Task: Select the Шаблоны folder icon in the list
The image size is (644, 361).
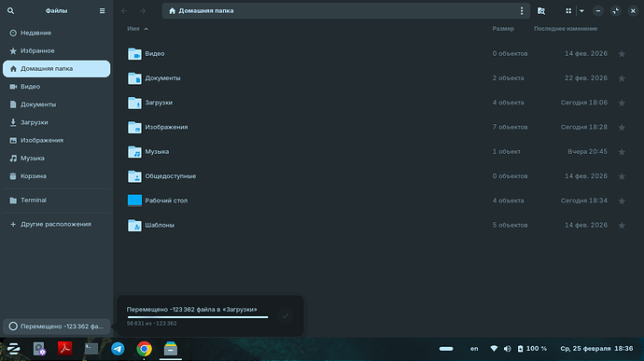Action: [134, 225]
